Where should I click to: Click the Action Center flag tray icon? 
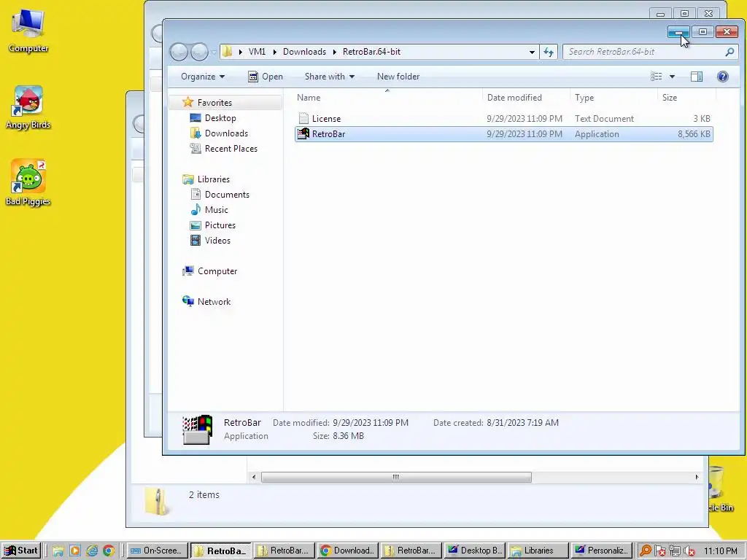click(x=659, y=551)
